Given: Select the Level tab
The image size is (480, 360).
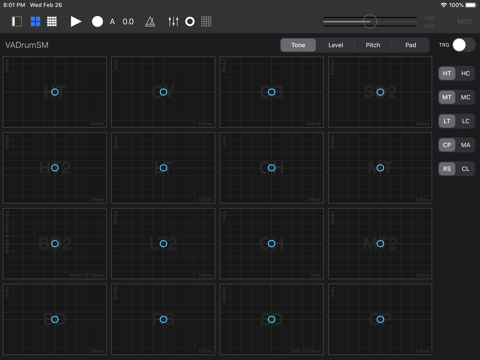Looking at the screenshot, I should [336, 45].
